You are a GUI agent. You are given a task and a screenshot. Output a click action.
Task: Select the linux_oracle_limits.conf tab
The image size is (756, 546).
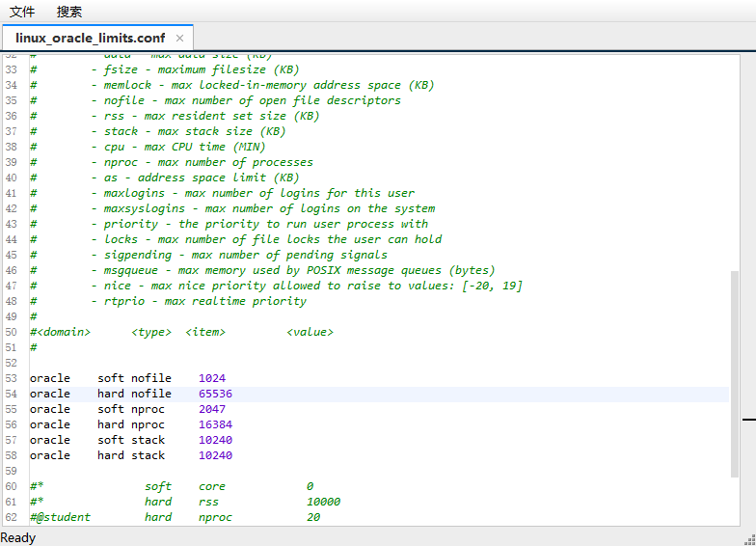point(90,38)
